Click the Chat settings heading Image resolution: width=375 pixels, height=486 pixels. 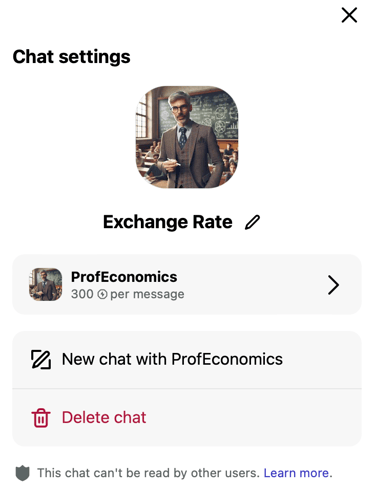tap(71, 57)
